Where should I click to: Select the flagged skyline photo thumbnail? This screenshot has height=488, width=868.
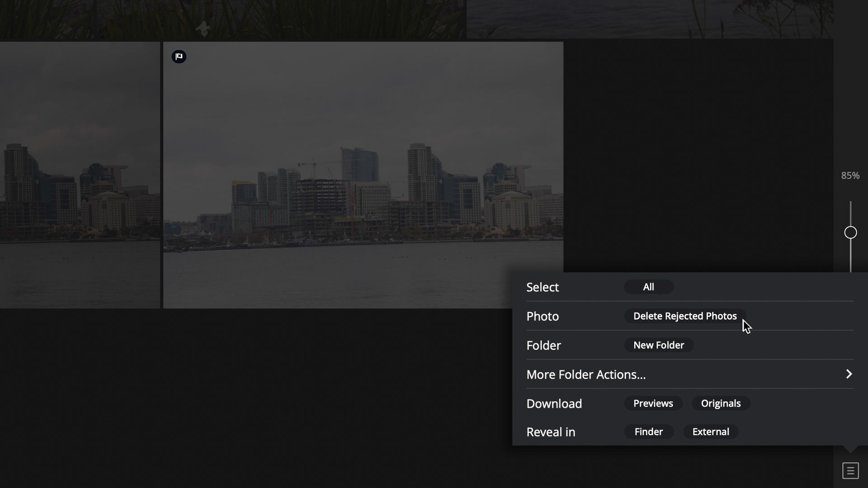click(363, 175)
